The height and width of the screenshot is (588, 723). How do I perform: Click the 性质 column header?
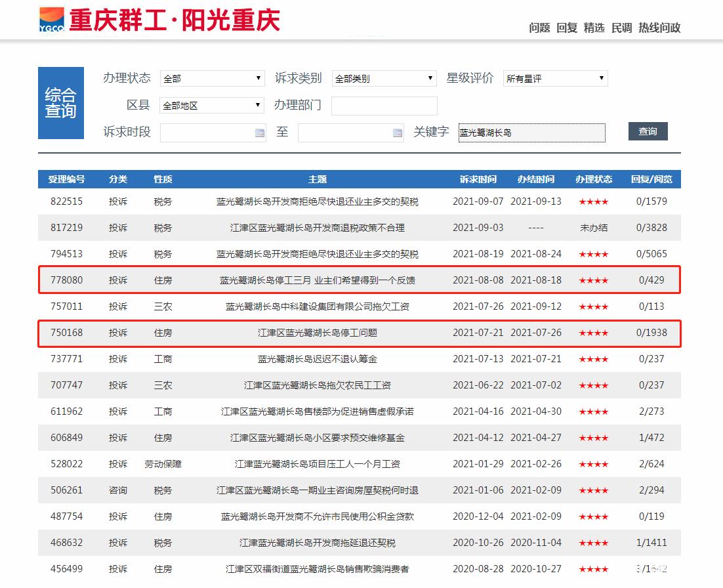pyautogui.click(x=163, y=179)
